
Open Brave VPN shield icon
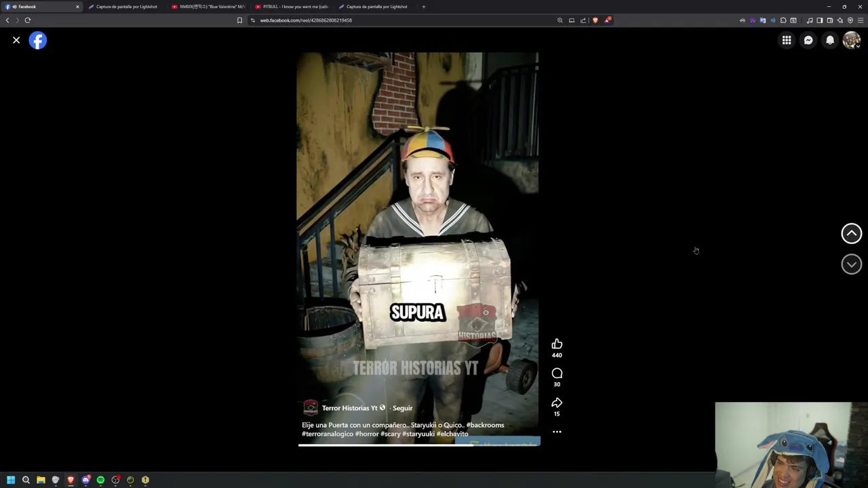[850, 20]
